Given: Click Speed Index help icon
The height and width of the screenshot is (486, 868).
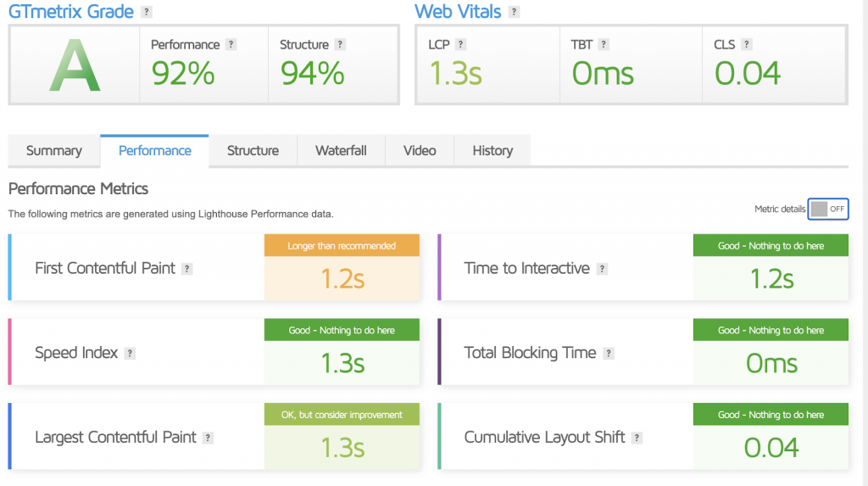Looking at the screenshot, I should [131, 354].
